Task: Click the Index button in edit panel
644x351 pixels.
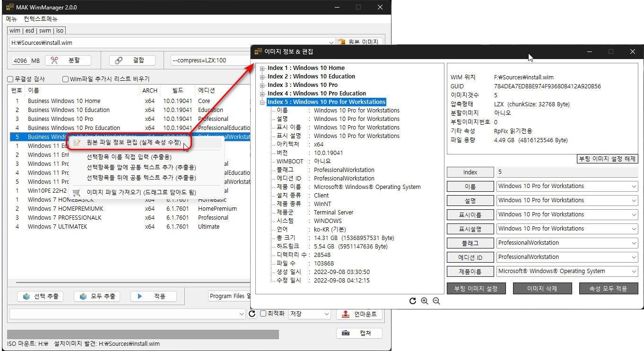Action: (470, 172)
